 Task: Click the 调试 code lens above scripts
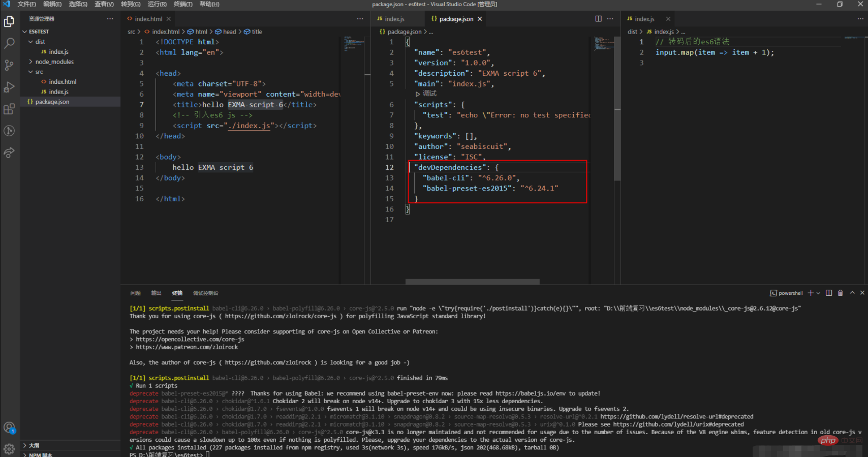429,94
